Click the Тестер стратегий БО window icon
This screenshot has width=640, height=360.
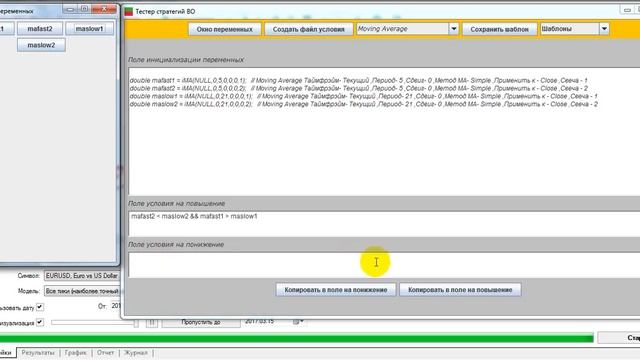point(129,11)
